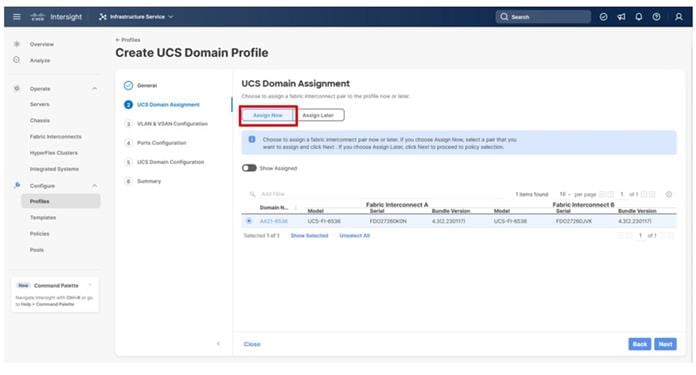Click the Add Filter magnifier icon
The width and height of the screenshot is (696, 375).
252,194
